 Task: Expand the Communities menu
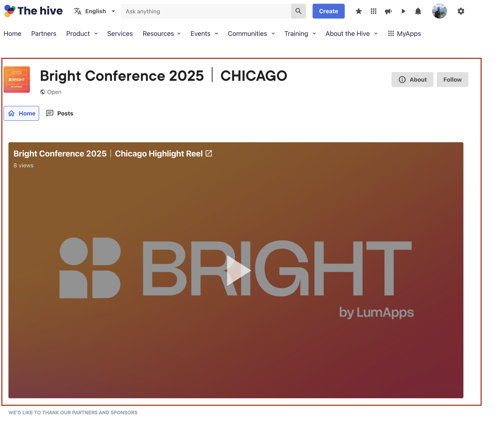pos(251,34)
